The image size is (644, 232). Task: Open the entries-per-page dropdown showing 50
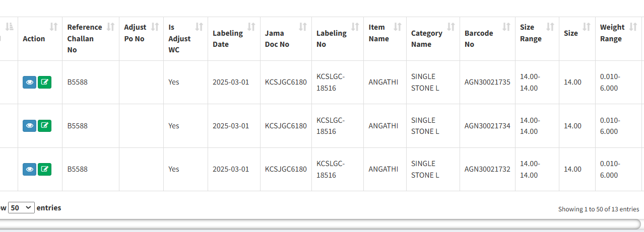22,207
